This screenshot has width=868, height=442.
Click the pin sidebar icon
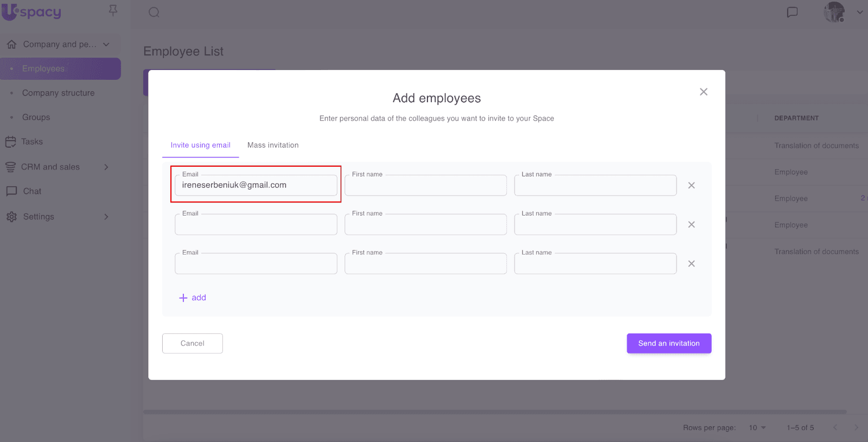coord(113,11)
